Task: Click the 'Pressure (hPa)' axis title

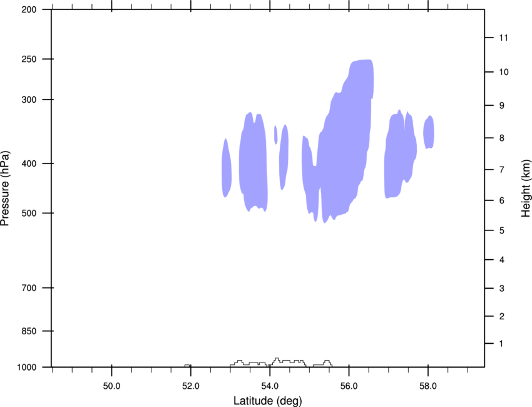Action: click(x=5, y=188)
